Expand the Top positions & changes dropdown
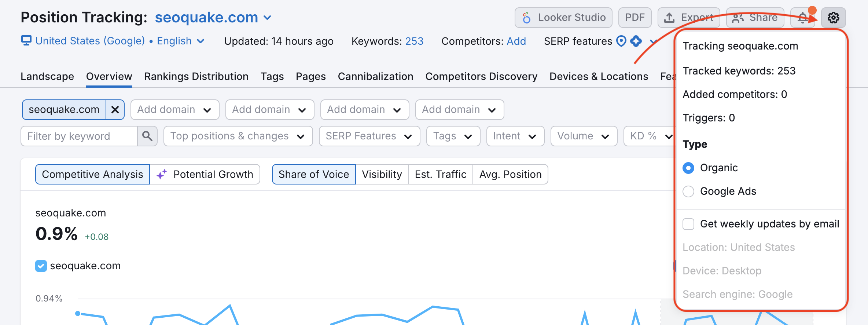Viewport: 868px width, 325px height. point(238,136)
